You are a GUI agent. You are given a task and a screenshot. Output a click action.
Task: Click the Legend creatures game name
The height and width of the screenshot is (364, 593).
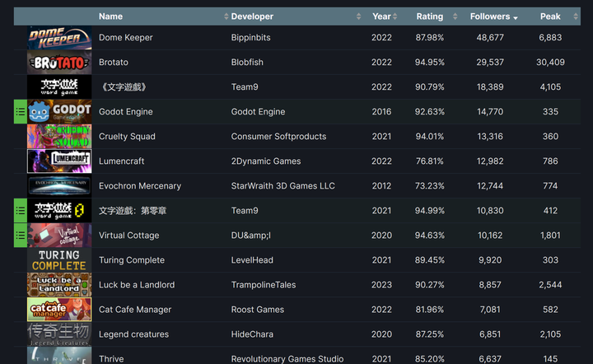tap(133, 334)
